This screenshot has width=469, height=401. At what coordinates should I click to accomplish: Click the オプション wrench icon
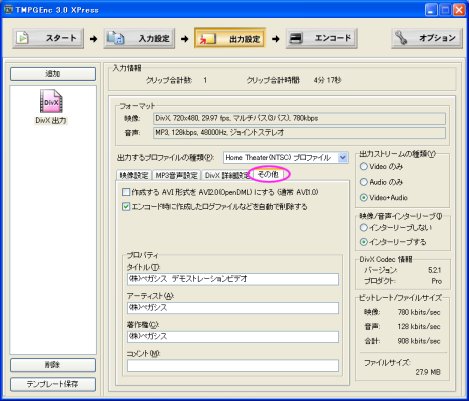point(401,38)
